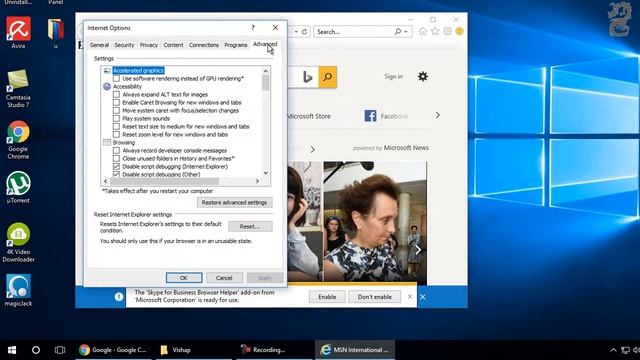Viewport: 640px width, 360px height.
Task: Switch to the Security tab
Action: (x=124, y=45)
